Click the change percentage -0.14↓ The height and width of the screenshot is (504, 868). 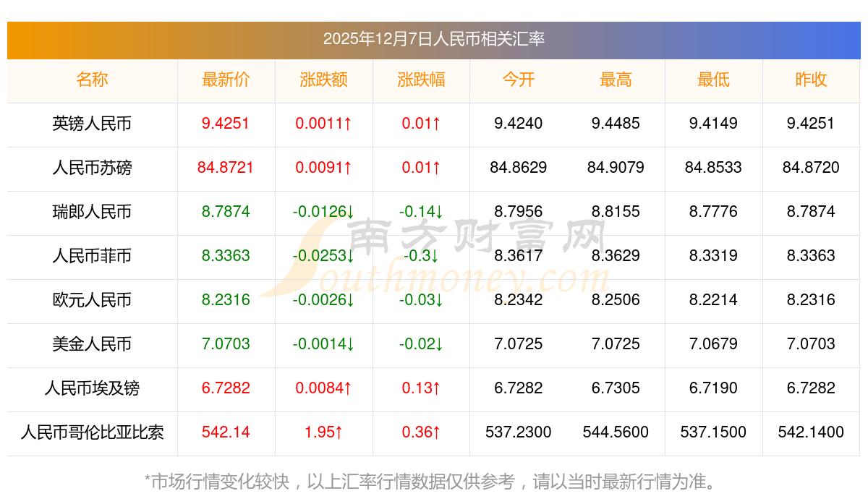421,212
